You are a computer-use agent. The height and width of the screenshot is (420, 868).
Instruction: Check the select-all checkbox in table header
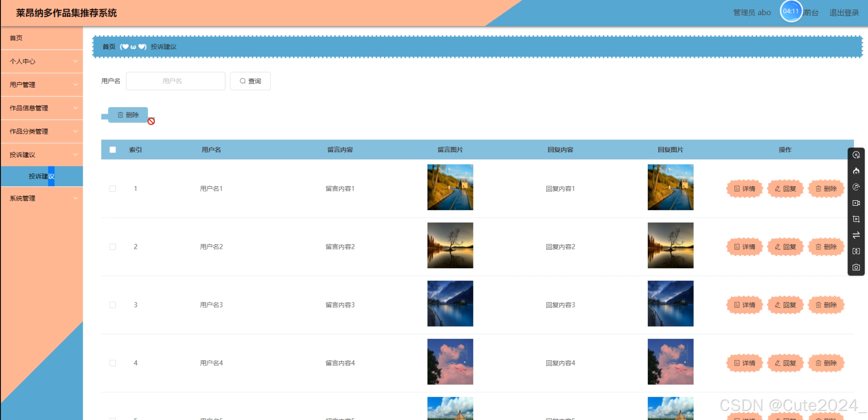point(113,149)
